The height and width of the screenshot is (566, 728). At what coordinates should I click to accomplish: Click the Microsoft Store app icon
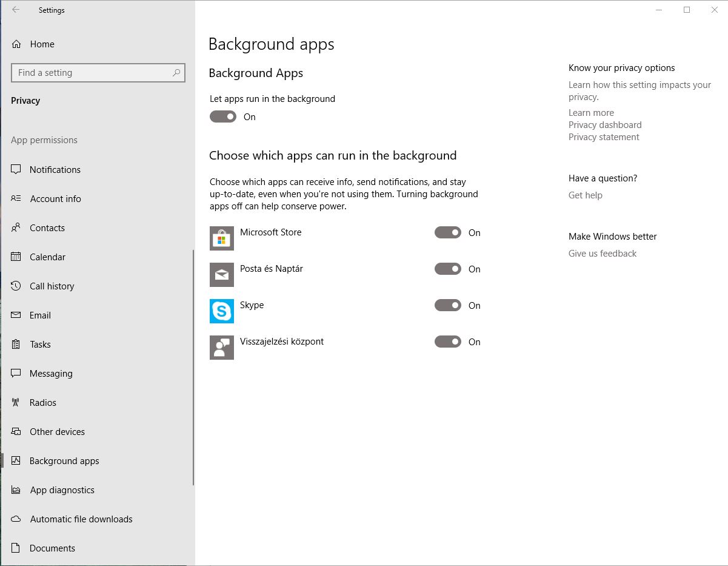coord(222,238)
